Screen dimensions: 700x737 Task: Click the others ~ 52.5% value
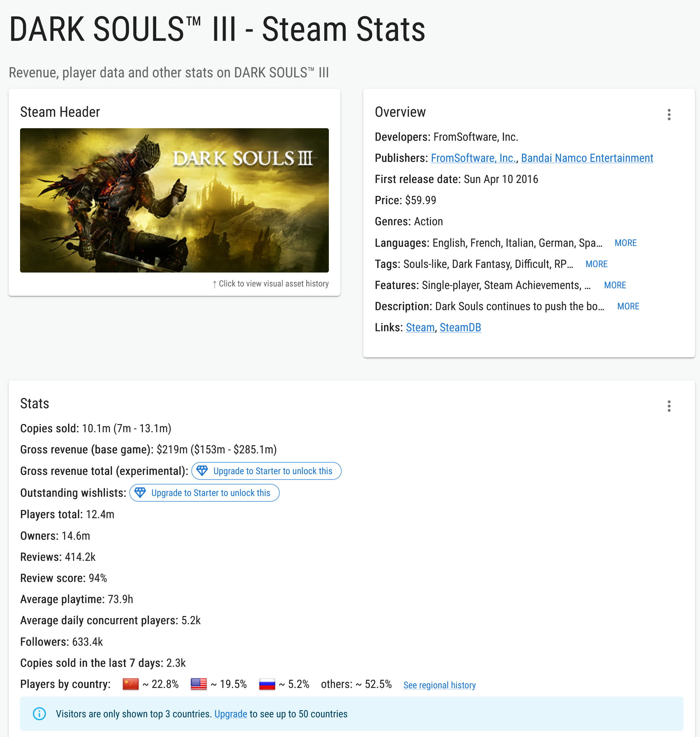(356, 684)
